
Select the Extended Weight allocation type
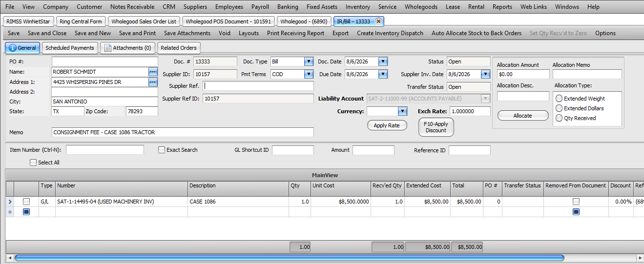coord(559,99)
